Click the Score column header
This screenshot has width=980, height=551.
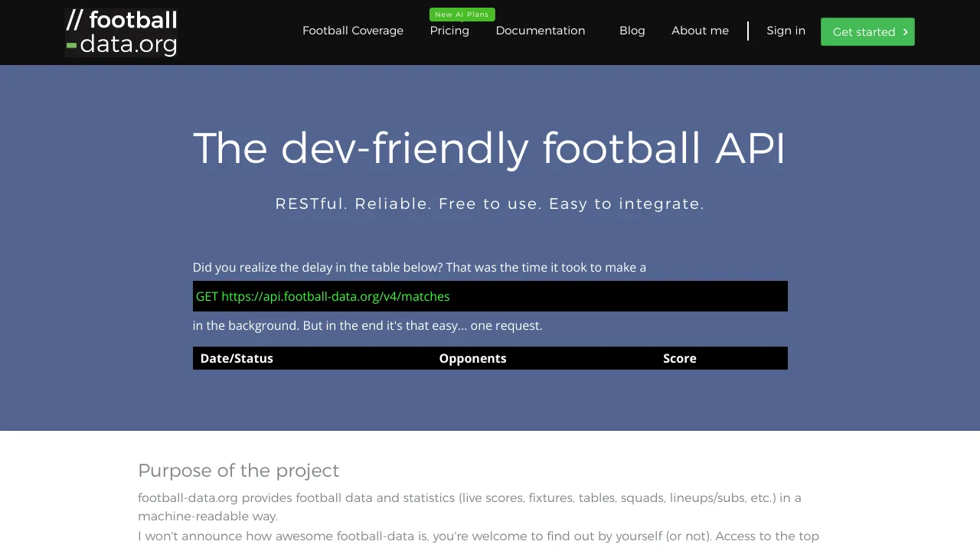[680, 358]
